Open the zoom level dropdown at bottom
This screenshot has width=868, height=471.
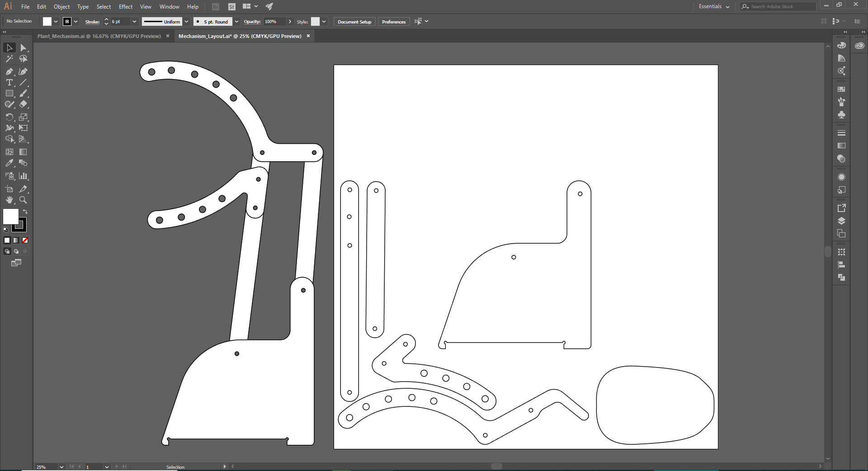pyautogui.click(x=61, y=466)
